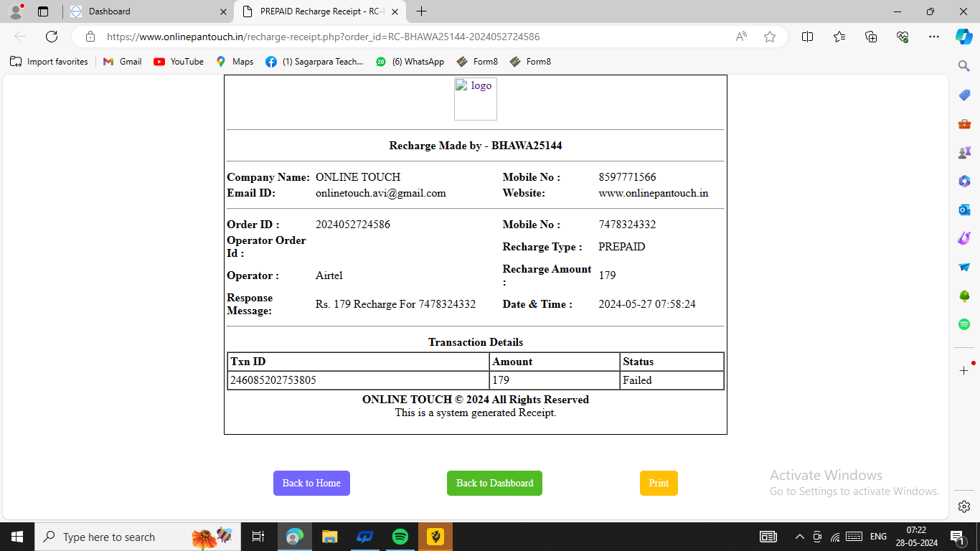Open Settings and more menu
Screen dimensions: 980x551
click(x=933, y=37)
